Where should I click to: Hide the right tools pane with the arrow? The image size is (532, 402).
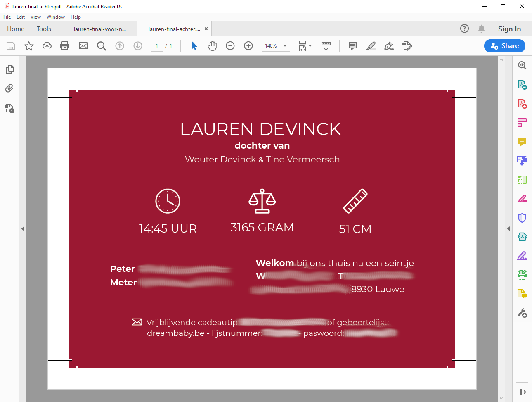(x=508, y=228)
